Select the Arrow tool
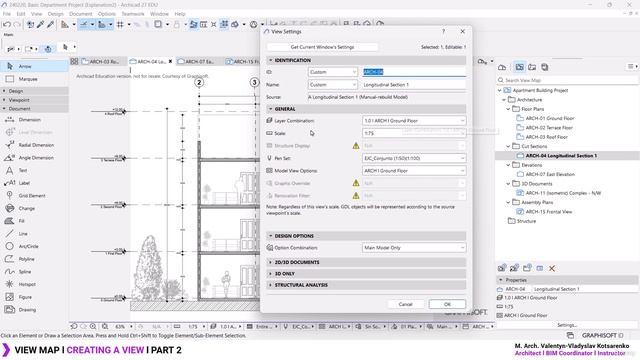The width and height of the screenshot is (640, 360). pos(34,66)
